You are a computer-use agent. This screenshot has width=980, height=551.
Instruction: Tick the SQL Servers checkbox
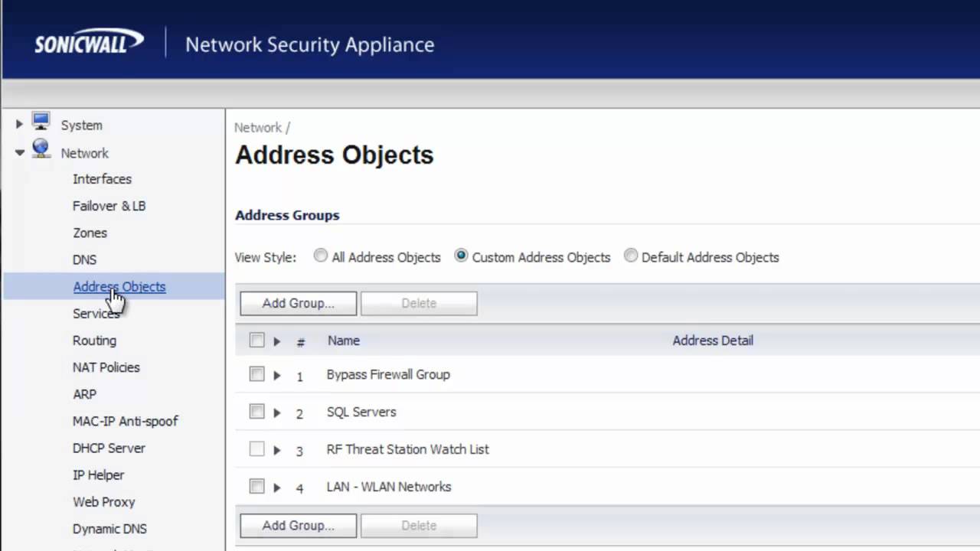(256, 412)
